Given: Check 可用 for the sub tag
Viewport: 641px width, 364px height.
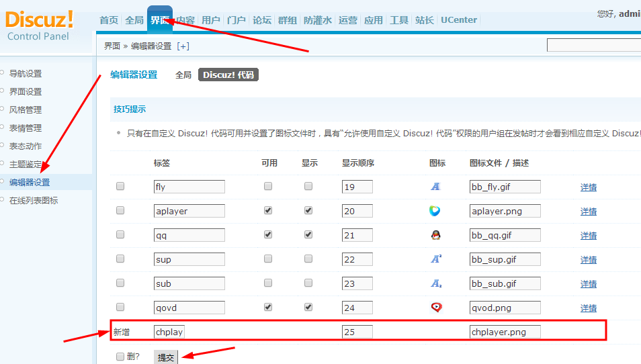Looking at the screenshot, I should click(x=268, y=283).
